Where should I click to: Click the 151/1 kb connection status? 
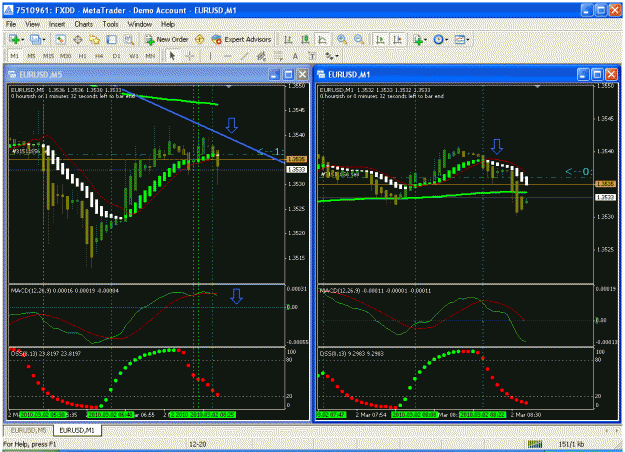571,444
